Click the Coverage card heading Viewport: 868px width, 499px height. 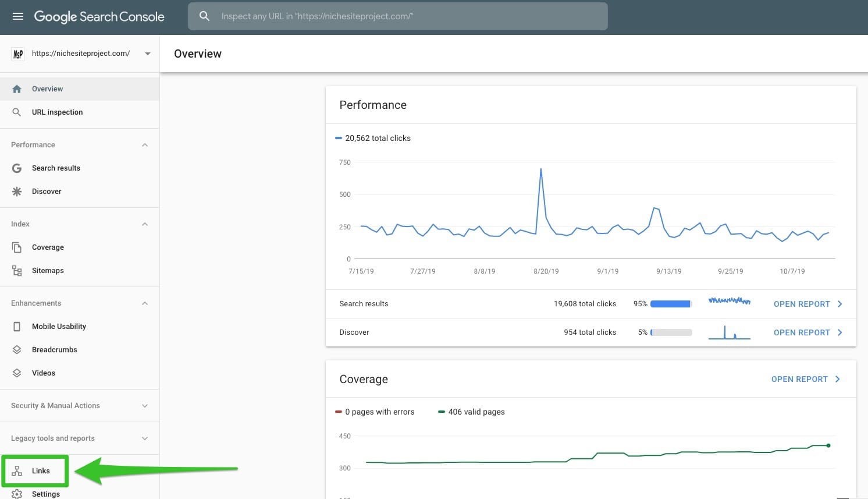364,379
